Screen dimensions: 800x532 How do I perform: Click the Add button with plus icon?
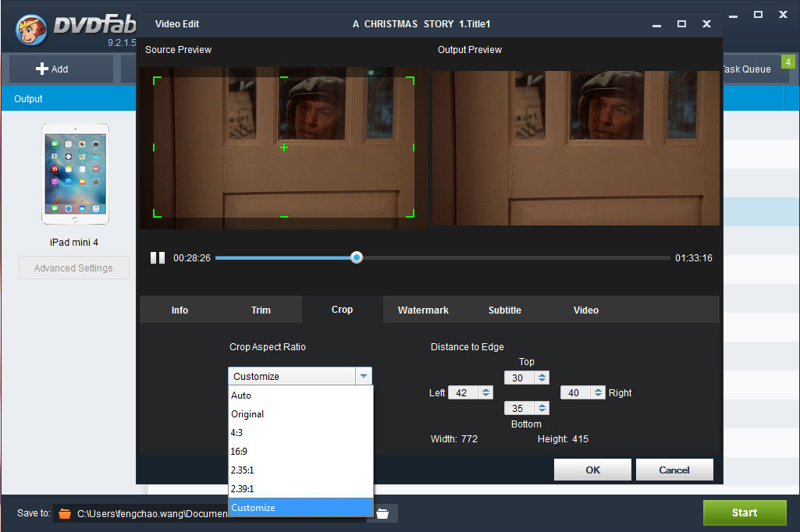coord(52,69)
